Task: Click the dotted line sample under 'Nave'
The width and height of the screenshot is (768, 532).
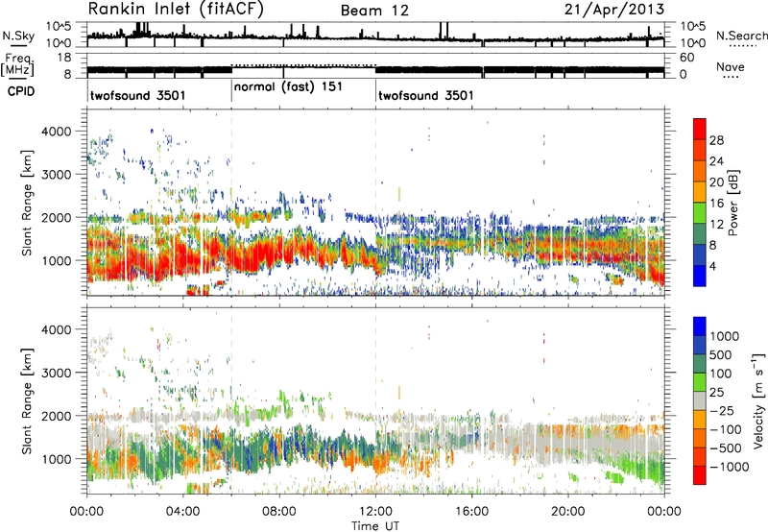Action: (731, 78)
